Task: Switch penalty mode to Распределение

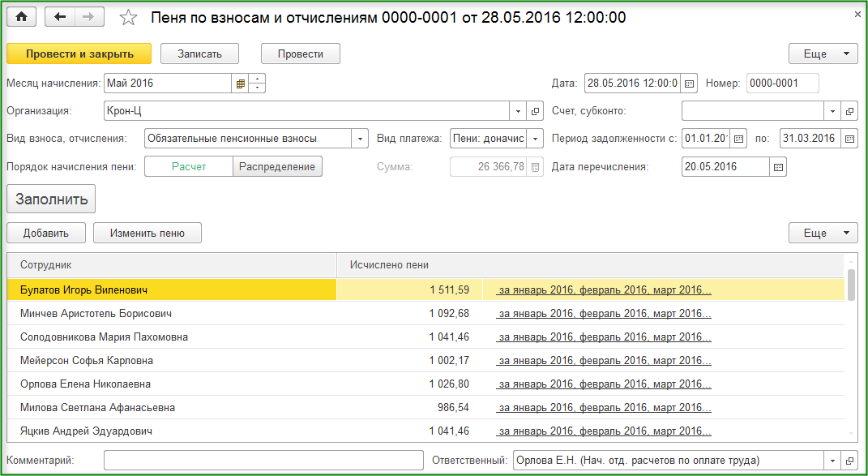Action: pyautogui.click(x=277, y=167)
